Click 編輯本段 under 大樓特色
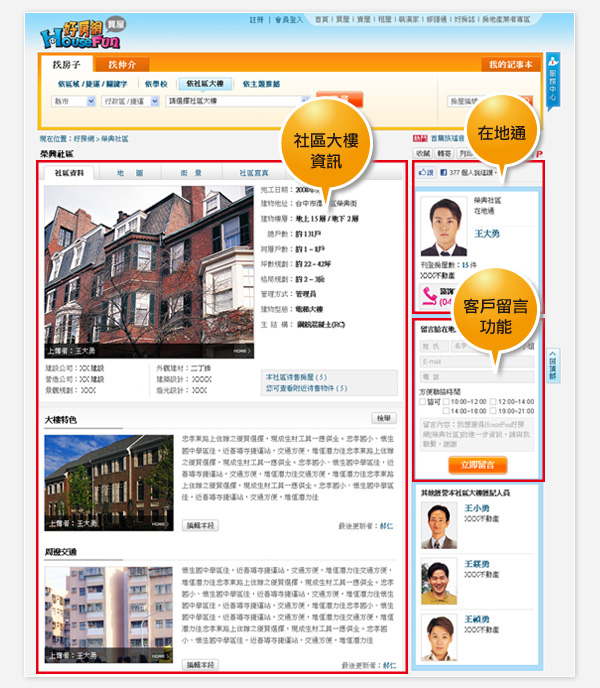This screenshot has width=600, height=688. pos(200,525)
